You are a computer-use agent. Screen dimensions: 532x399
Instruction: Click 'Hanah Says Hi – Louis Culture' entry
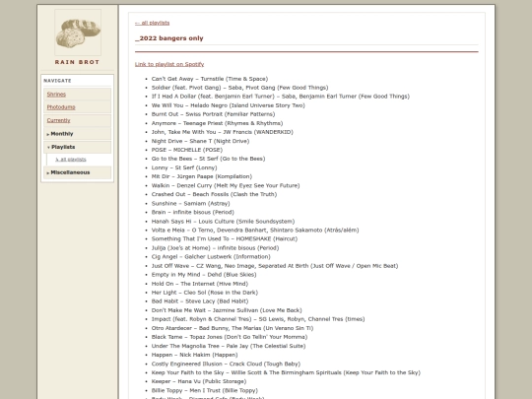click(224, 222)
